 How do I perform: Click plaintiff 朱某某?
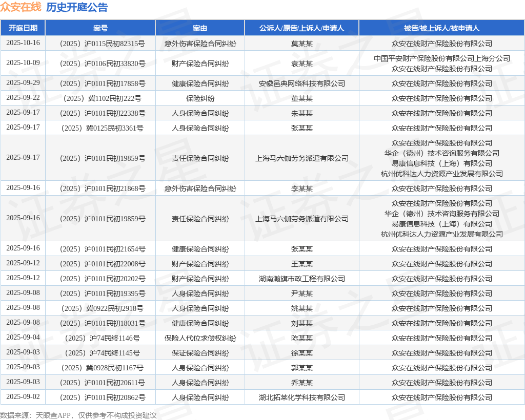pyautogui.click(x=301, y=113)
